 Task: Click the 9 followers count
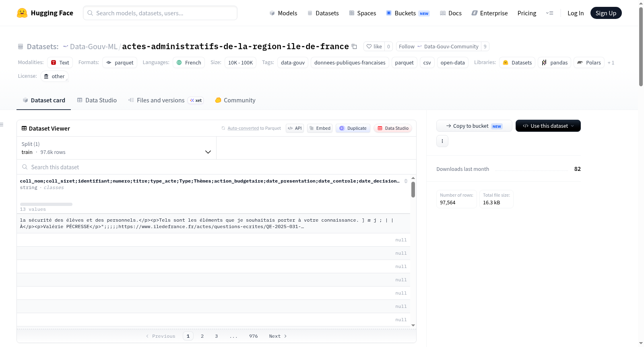pos(485,46)
